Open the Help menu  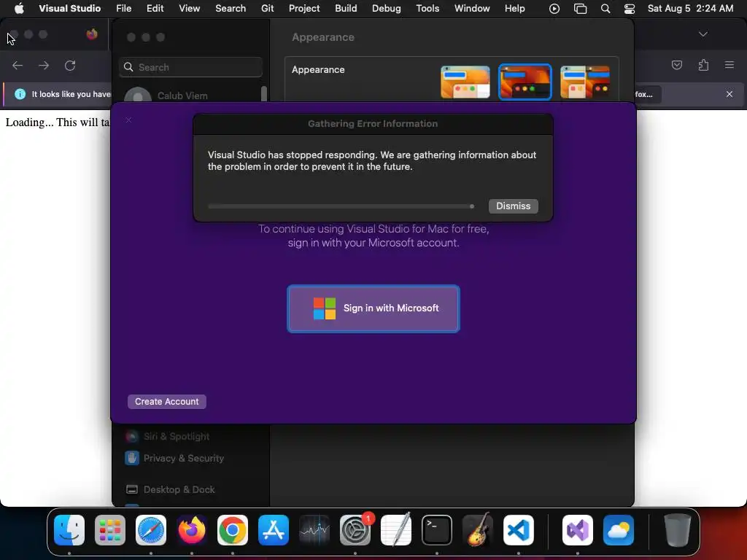click(x=515, y=9)
